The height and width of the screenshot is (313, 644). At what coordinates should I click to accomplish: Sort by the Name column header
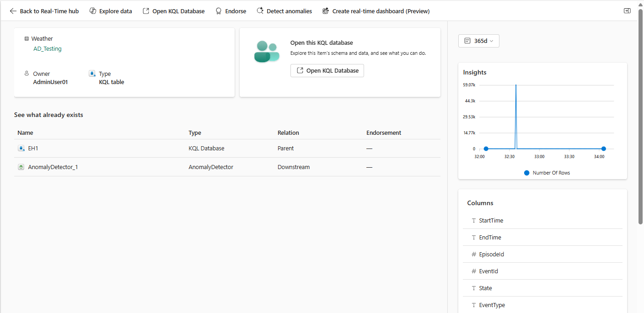(x=25, y=133)
